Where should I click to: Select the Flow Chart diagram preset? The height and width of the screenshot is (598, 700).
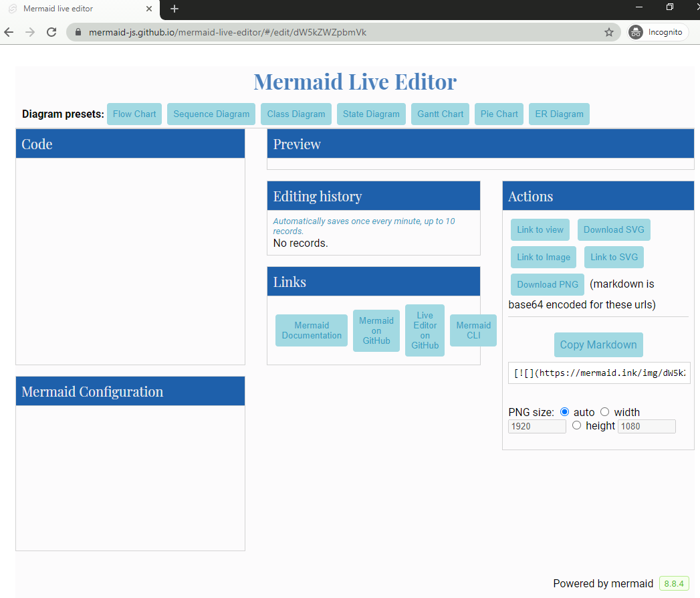[134, 114]
